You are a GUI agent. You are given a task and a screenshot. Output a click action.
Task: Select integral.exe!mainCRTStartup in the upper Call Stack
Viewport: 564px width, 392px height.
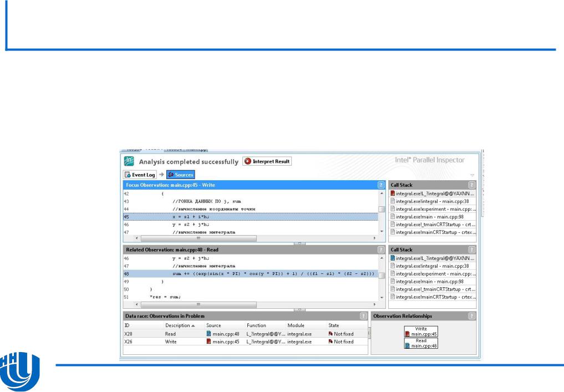[433, 232]
